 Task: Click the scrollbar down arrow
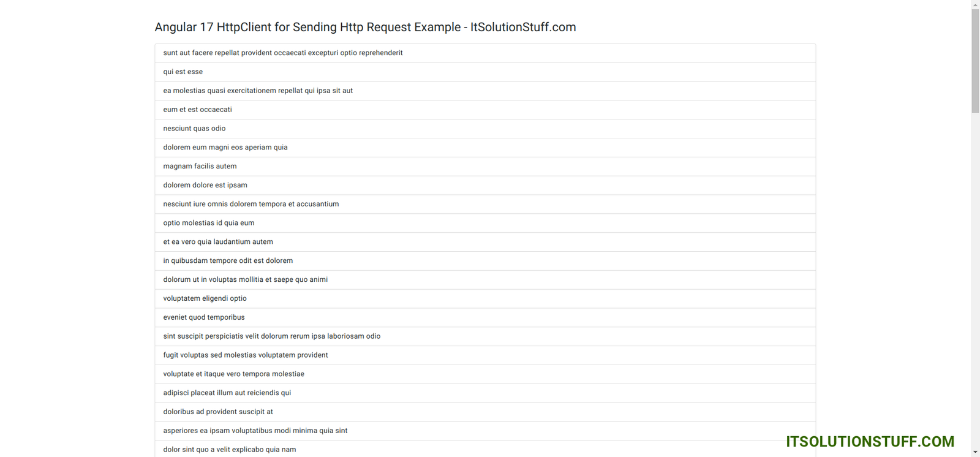click(975, 452)
